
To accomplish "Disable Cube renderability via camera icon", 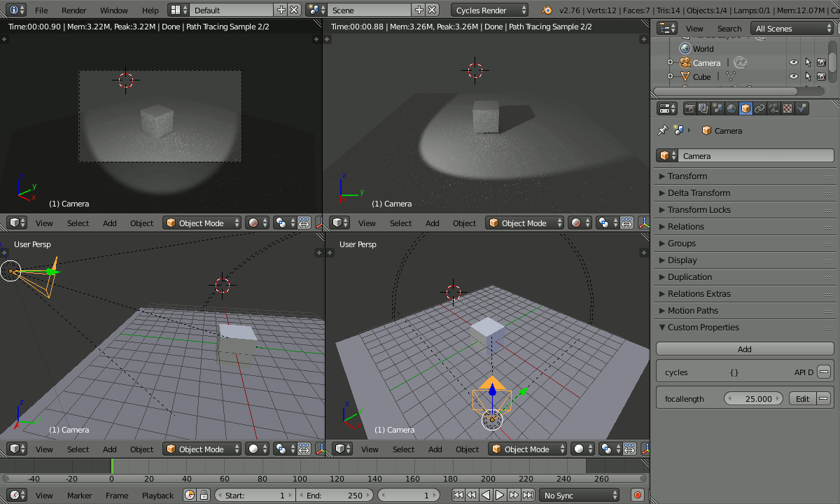I will coord(821,77).
